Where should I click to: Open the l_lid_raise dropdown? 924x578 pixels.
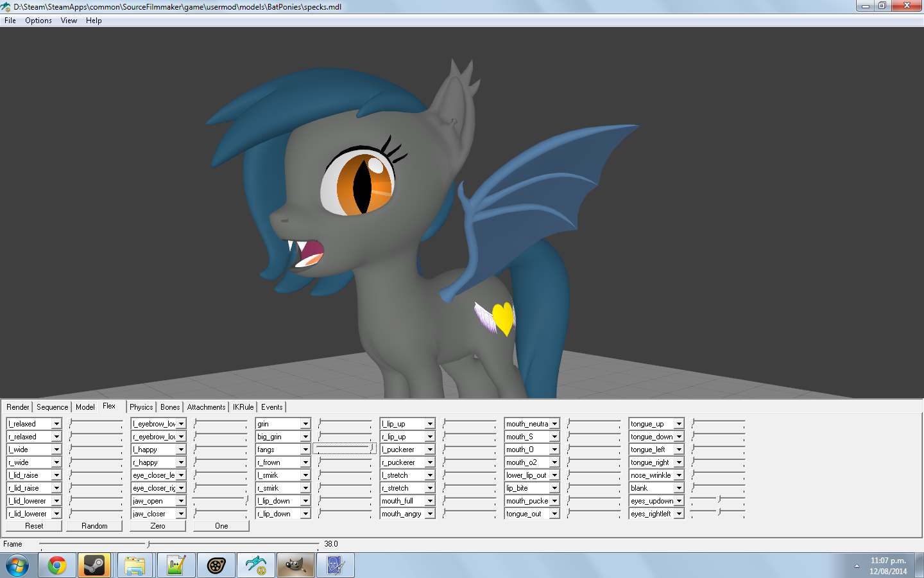(56, 475)
